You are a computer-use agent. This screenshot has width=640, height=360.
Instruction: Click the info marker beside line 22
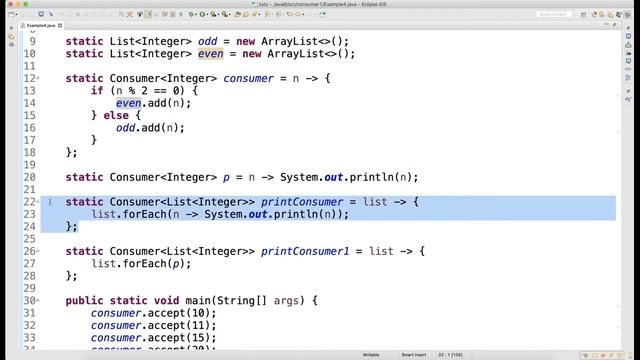click(x=50, y=202)
